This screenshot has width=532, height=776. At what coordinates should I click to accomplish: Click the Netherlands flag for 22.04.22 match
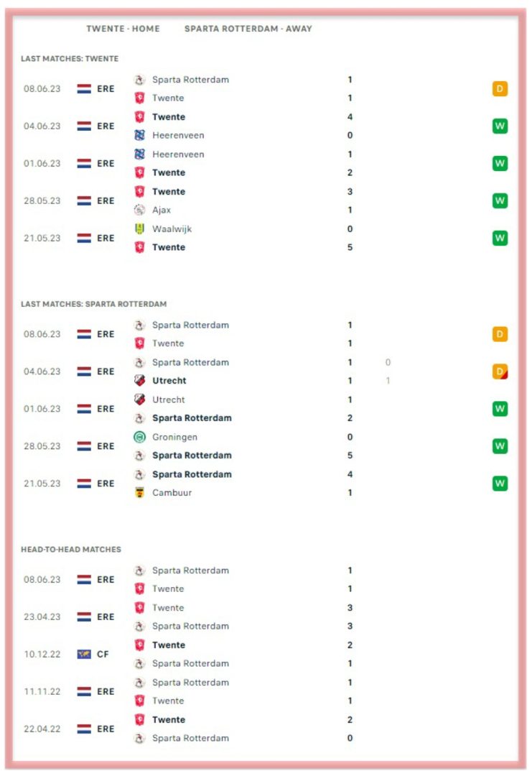[x=84, y=729]
